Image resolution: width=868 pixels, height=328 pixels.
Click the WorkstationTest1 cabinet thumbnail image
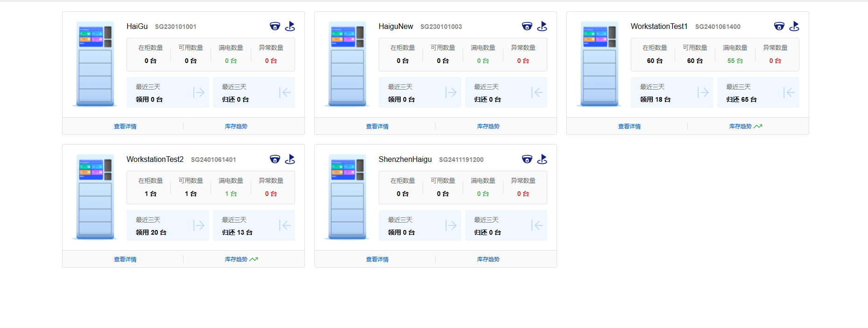coord(600,64)
